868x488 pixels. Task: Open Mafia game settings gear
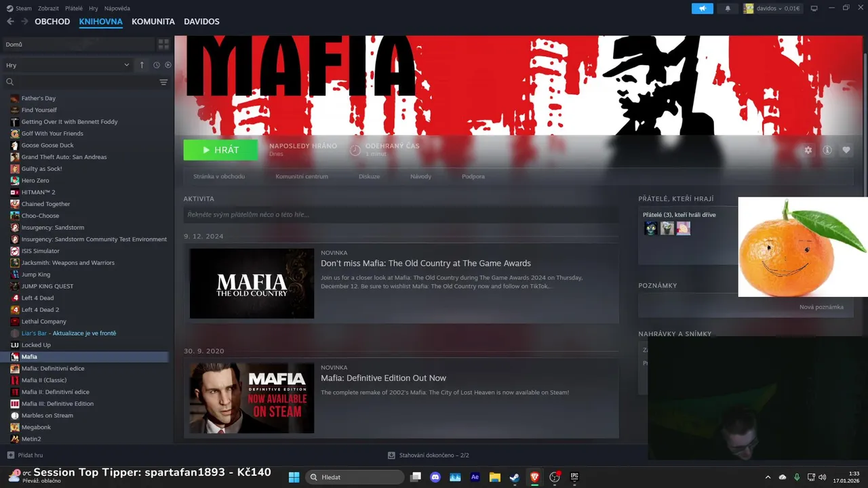(808, 150)
